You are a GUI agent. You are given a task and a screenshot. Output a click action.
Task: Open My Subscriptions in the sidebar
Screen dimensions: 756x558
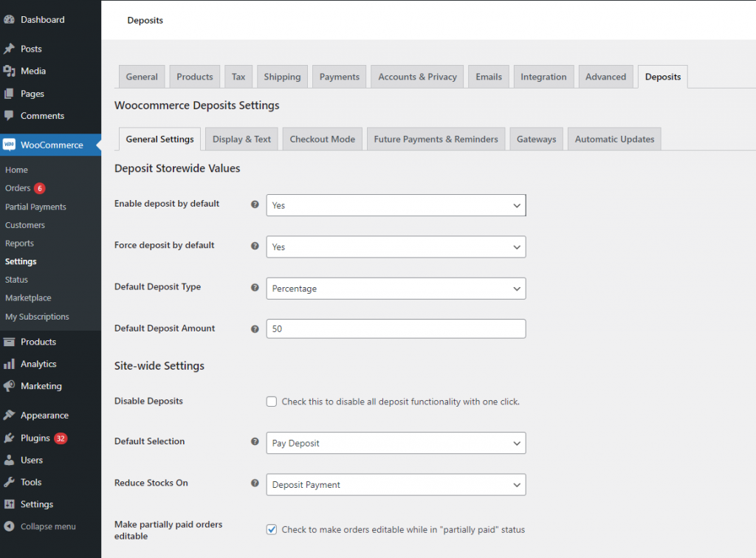coord(37,317)
